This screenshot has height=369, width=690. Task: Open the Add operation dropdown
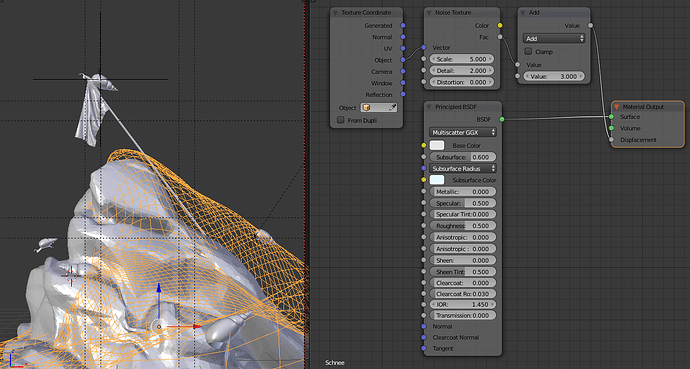[554, 38]
